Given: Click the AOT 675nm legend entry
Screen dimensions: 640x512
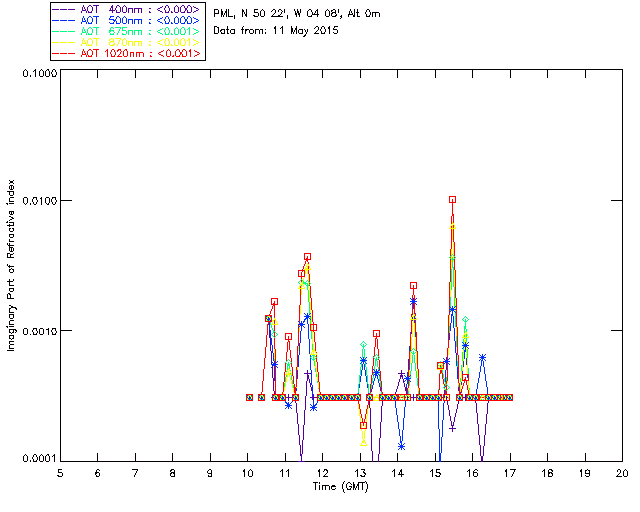Looking at the screenshot, I should click(x=127, y=31).
